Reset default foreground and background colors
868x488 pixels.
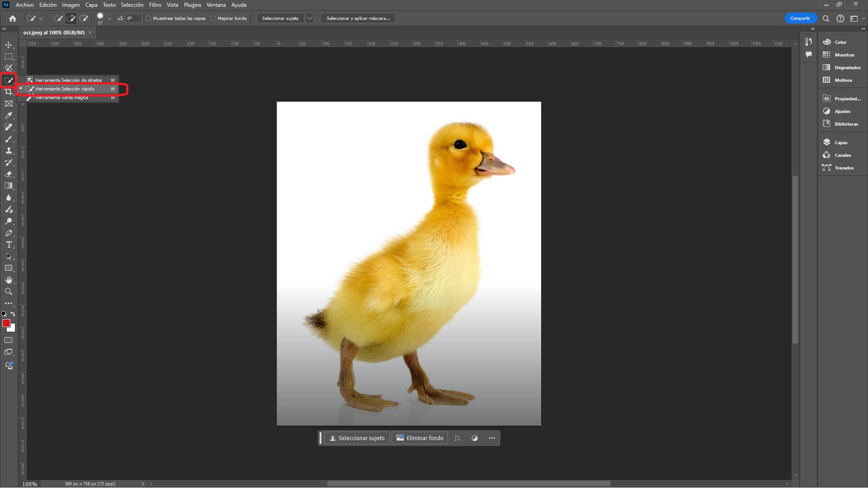pos(4,314)
